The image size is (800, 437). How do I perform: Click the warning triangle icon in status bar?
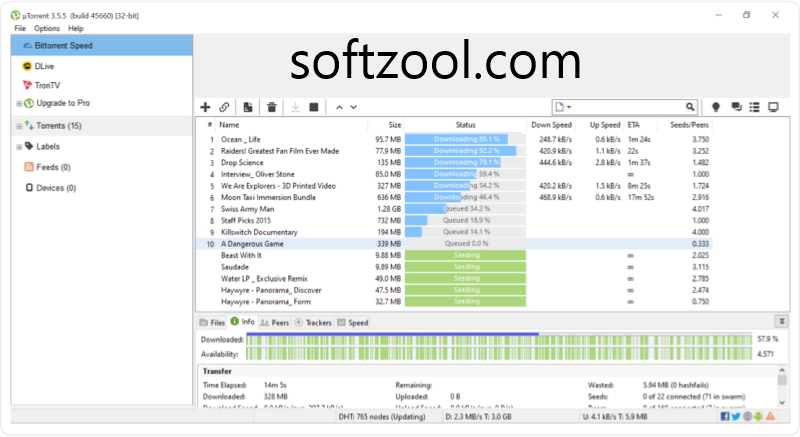[770, 416]
